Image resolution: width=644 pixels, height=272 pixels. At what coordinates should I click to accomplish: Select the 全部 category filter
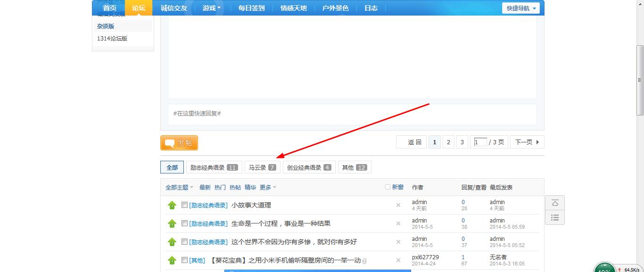[x=172, y=167]
